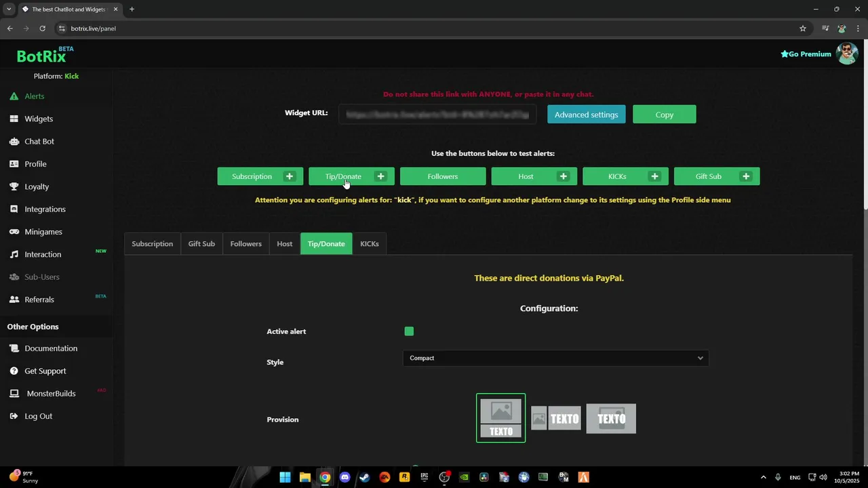Switch to the Followers settings tab

245,244
